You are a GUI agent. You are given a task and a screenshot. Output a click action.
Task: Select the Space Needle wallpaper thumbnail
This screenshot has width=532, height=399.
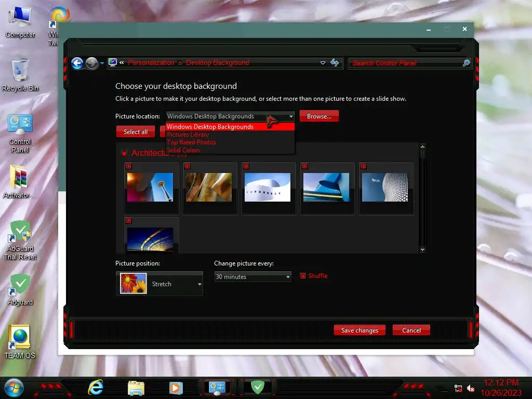click(x=150, y=187)
